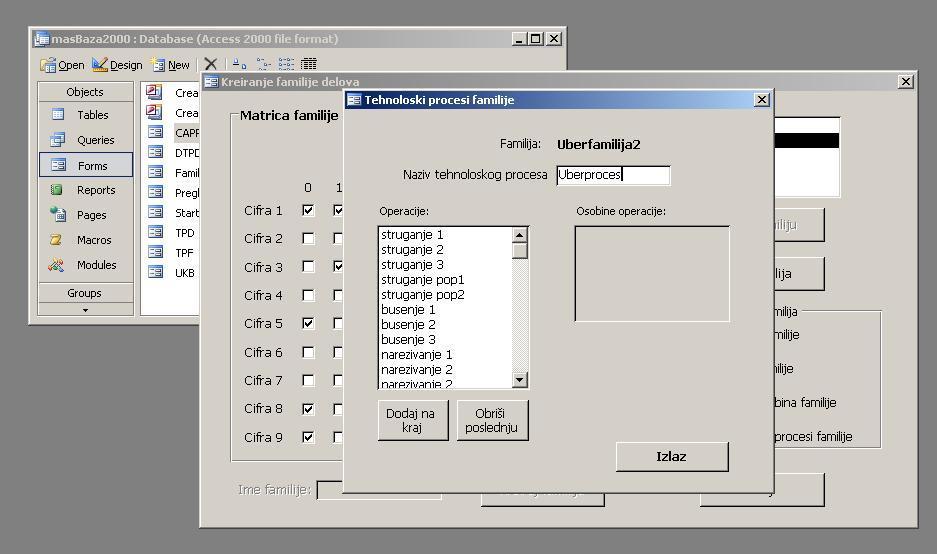Viewport: 937px width, 554px height.
Task: Expand the arrow below Groups
Action: tap(85, 310)
